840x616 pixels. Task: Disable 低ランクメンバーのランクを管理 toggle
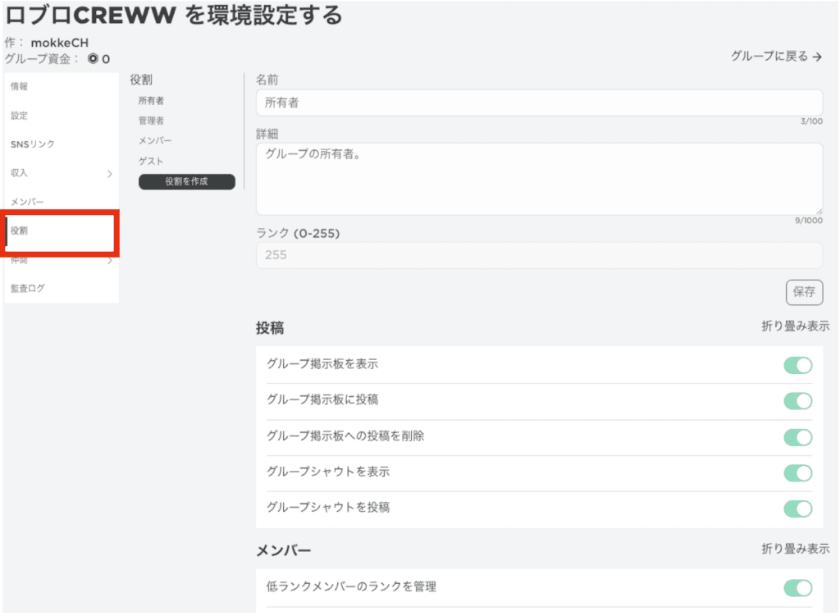[797, 587]
